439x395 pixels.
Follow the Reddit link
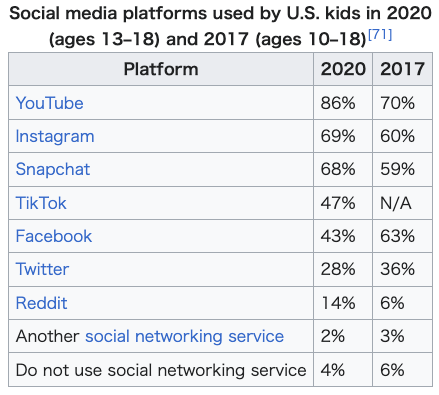tap(41, 303)
